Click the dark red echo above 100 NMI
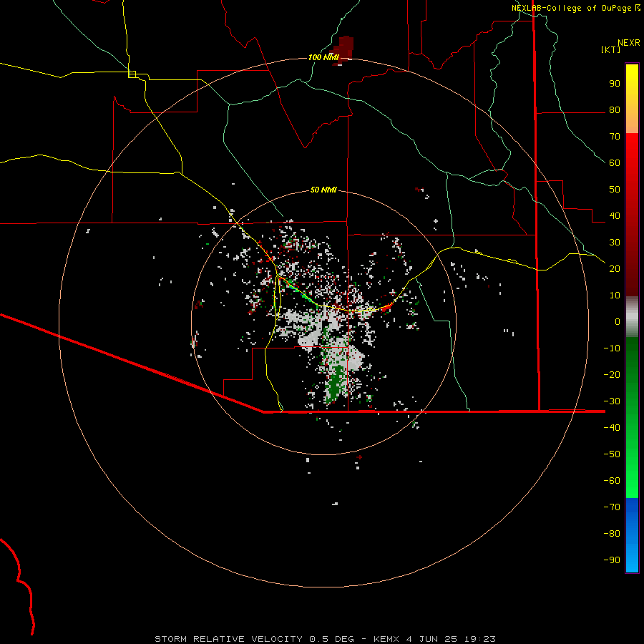 [x=344, y=49]
